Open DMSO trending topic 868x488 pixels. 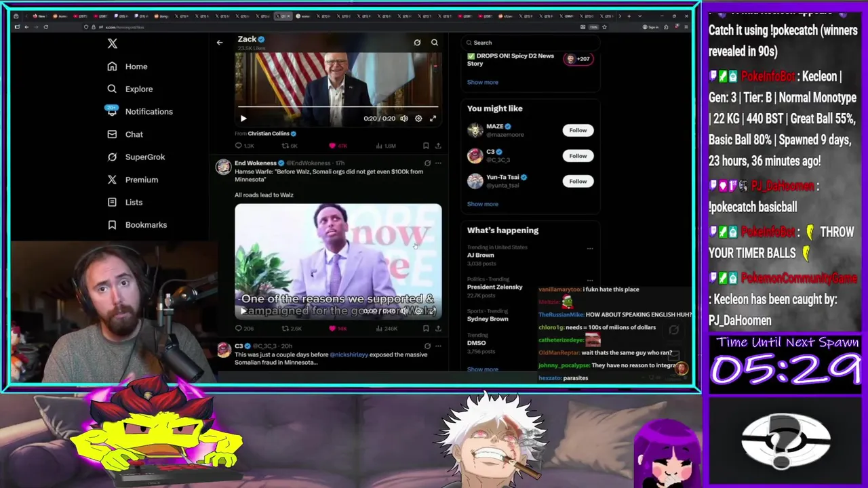pyautogui.click(x=476, y=343)
